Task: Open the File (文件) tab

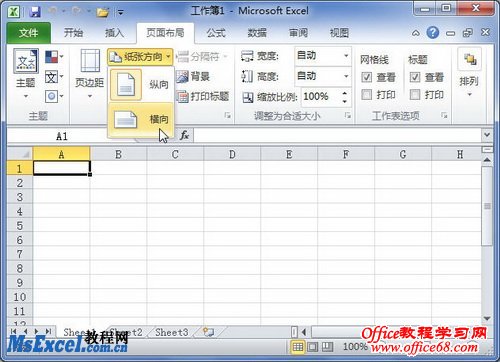Action: [29, 33]
